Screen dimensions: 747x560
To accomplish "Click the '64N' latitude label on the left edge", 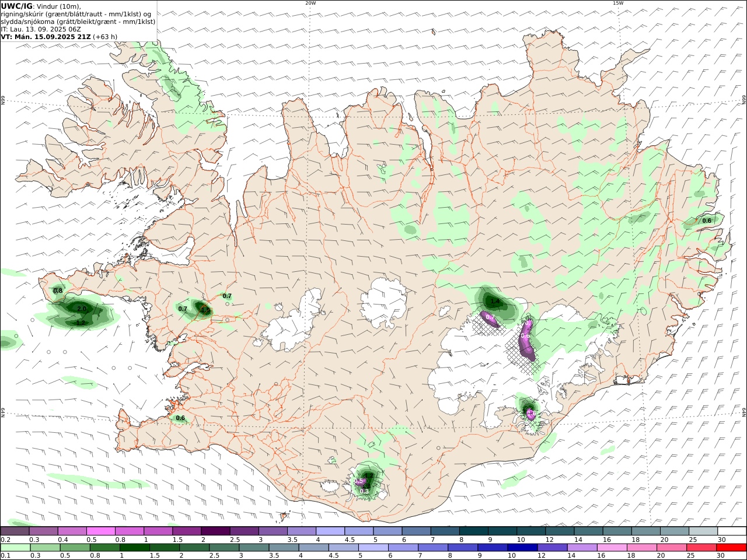I will (x=2, y=412).
